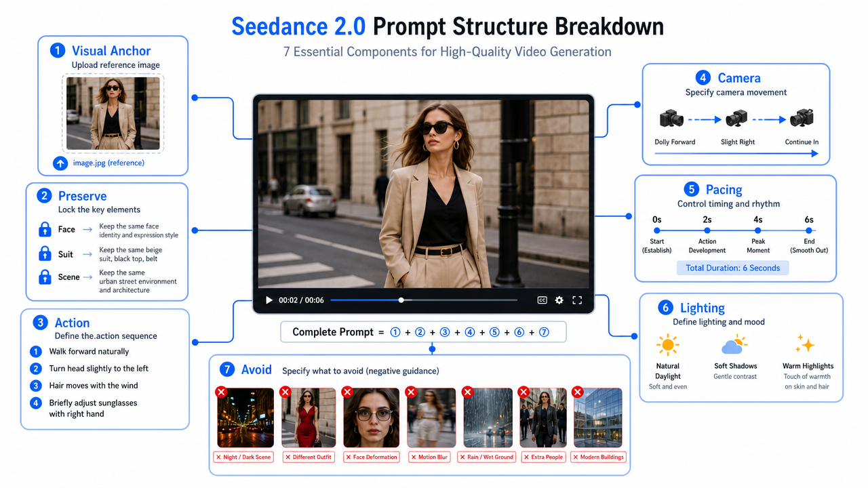Click the red X on the Motion Blur thumbnail

click(x=411, y=392)
